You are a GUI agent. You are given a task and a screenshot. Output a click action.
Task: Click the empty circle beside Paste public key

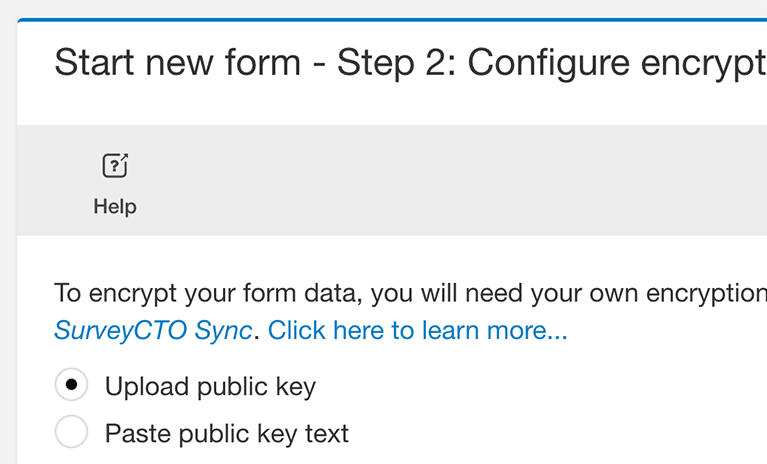71,432
